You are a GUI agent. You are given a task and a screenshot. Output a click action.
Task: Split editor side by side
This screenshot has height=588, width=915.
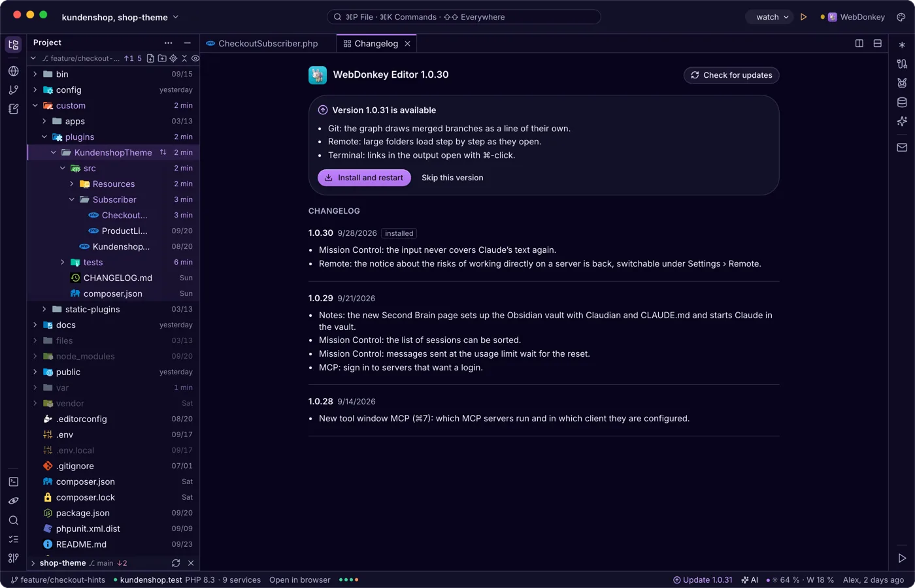coord(859,43)
